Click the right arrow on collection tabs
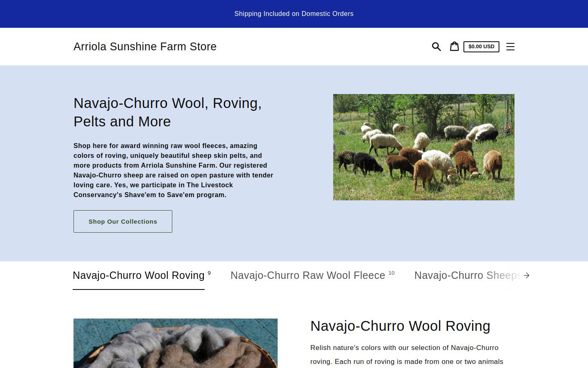588x368 pixels. pos(526,276)
